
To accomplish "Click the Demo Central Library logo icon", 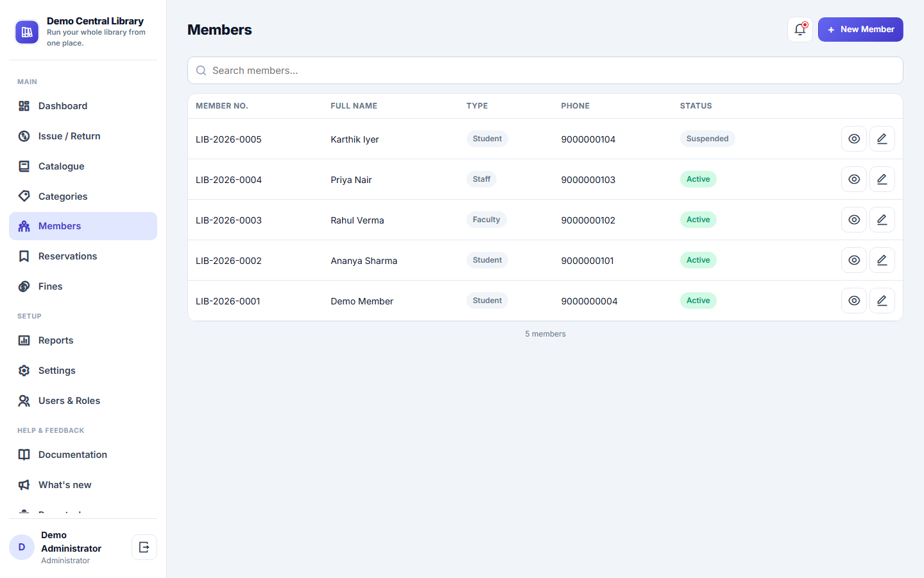I will pos(27,32).
